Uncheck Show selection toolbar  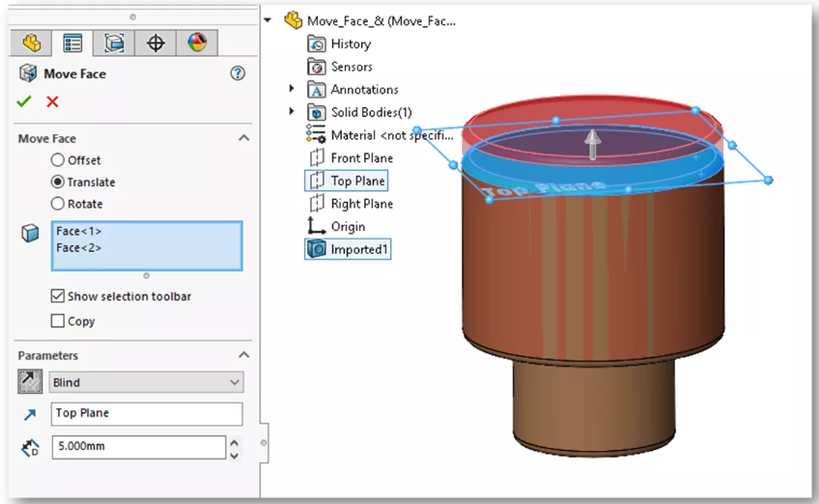click(57, 296)
